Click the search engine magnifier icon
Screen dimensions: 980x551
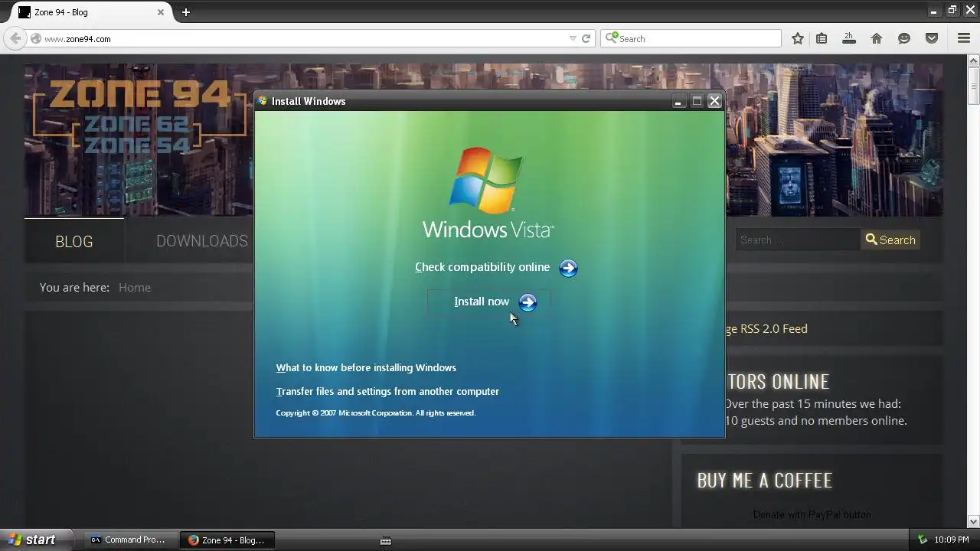click(612, 38)
